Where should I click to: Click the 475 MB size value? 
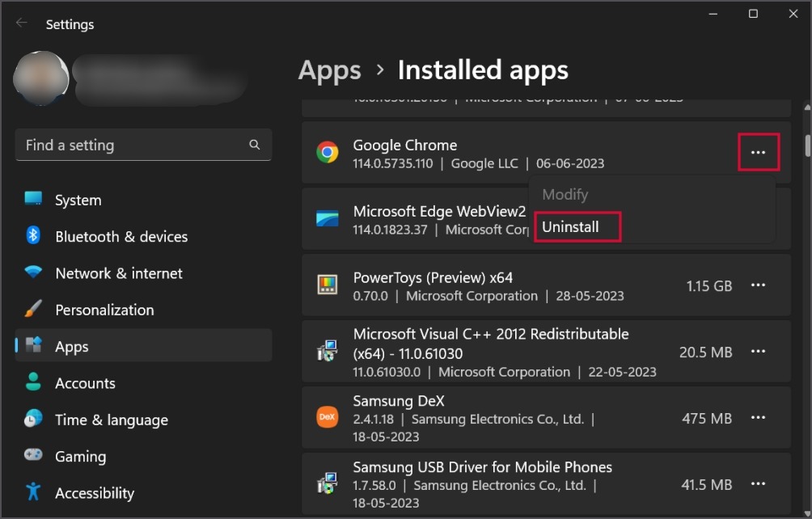707,418
